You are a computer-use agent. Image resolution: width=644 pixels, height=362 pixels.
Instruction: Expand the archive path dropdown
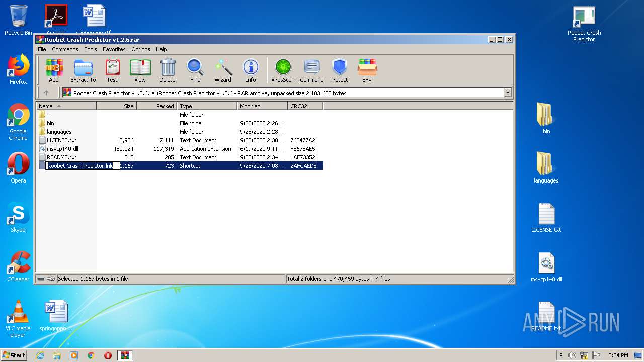(x=508, y=93)
